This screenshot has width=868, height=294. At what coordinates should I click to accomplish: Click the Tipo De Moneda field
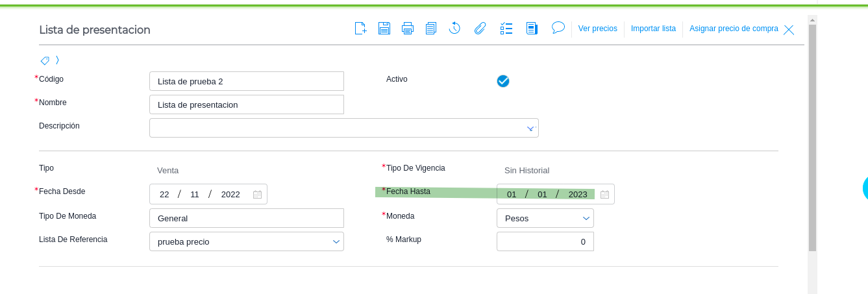tap(247, 218)
